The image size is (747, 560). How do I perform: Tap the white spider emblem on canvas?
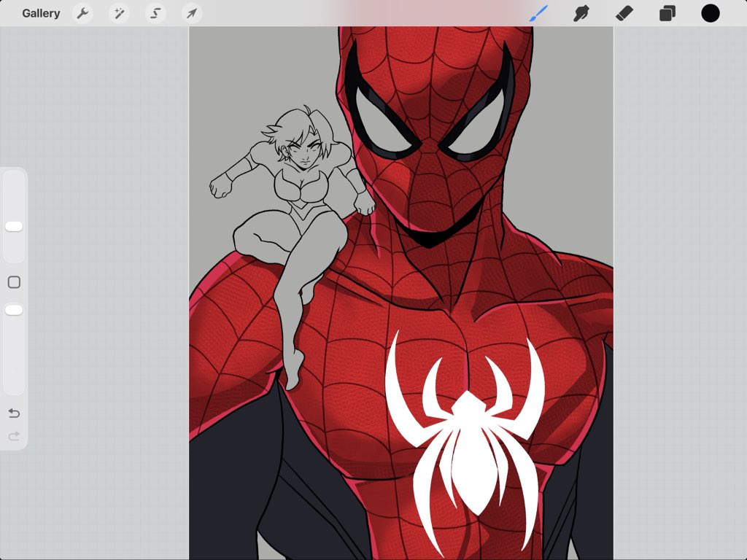(465, 443)
